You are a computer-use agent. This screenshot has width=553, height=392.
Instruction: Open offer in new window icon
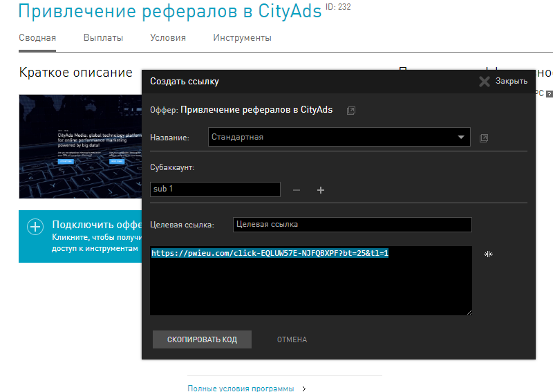[x=351, y=111]
